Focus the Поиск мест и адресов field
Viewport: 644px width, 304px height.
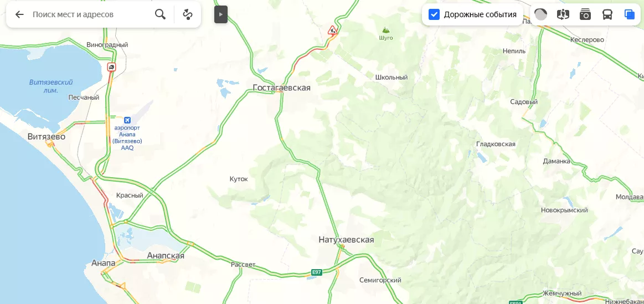point(90,14)
